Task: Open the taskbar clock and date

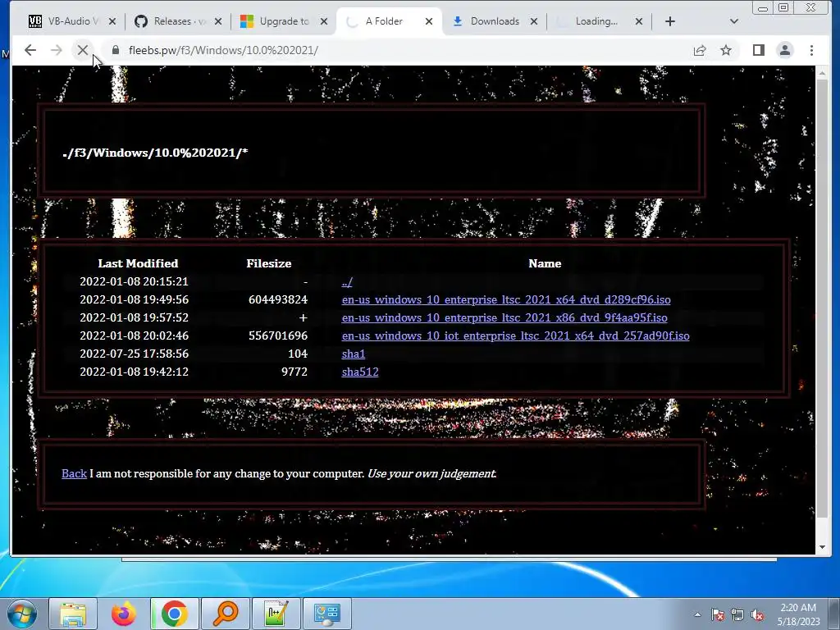Action: (x=798, y=614)
